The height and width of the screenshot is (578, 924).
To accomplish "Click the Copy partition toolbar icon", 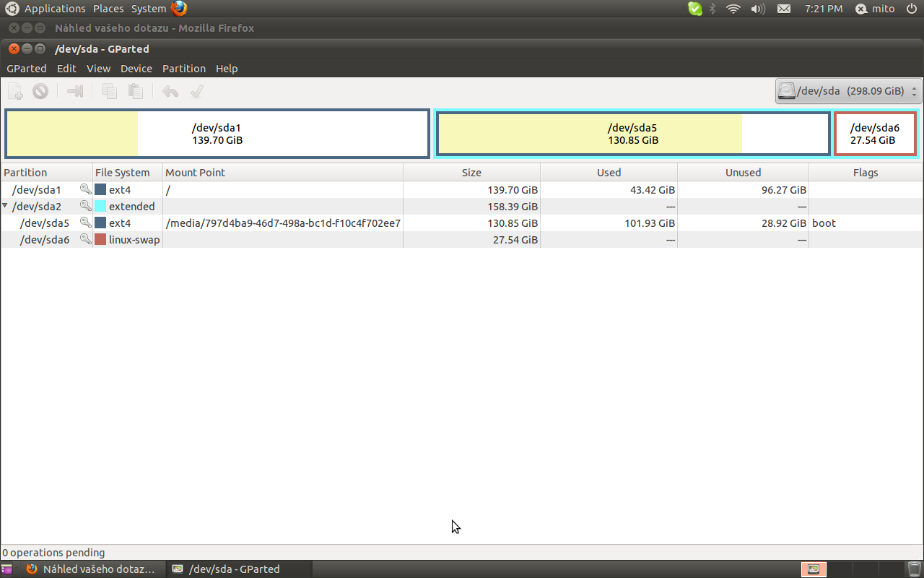I will point(110,91).
